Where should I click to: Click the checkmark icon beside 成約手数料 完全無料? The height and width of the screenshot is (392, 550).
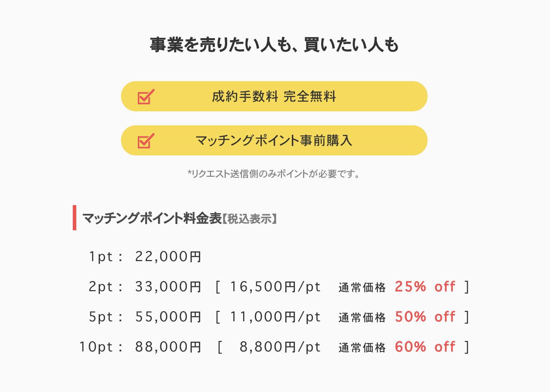[146, 97]
